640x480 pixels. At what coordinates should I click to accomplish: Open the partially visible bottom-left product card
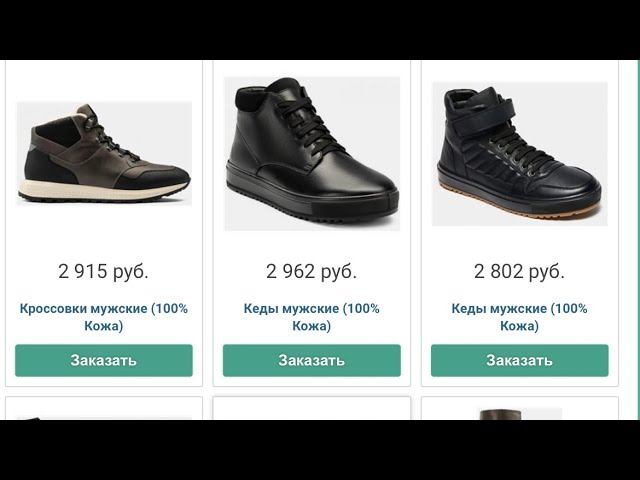104,408
